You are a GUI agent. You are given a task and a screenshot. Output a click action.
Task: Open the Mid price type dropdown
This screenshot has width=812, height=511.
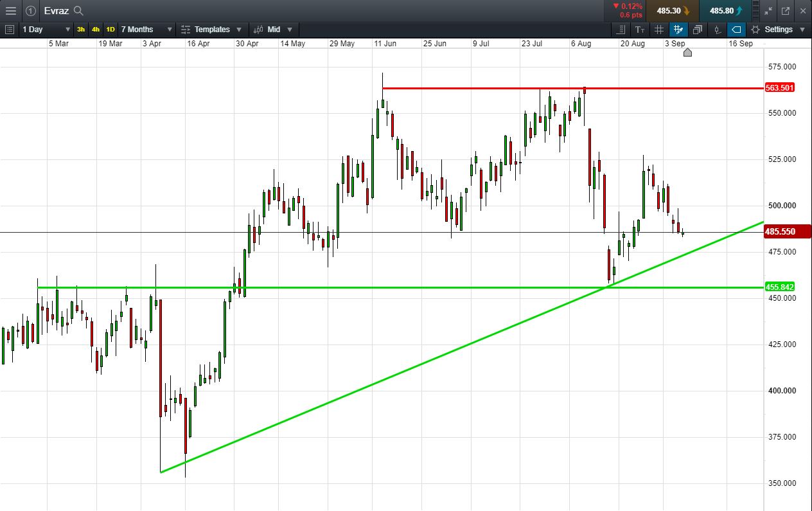[273, 30]
